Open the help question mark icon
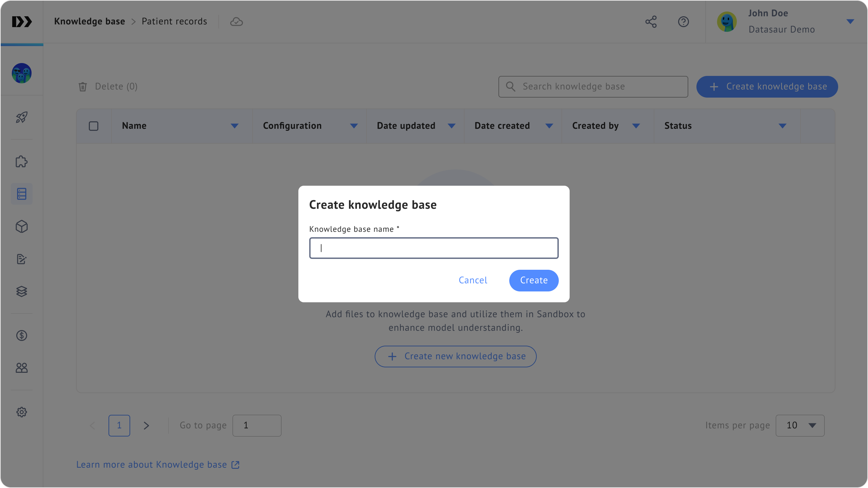868x488 pixels. [x=683, y=22]
